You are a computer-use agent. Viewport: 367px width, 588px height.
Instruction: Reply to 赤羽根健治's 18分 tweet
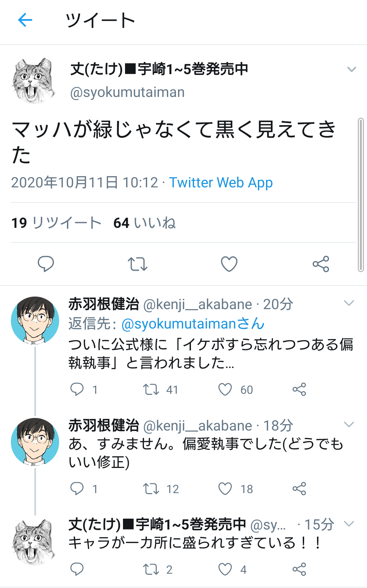(x=77, y=489)
